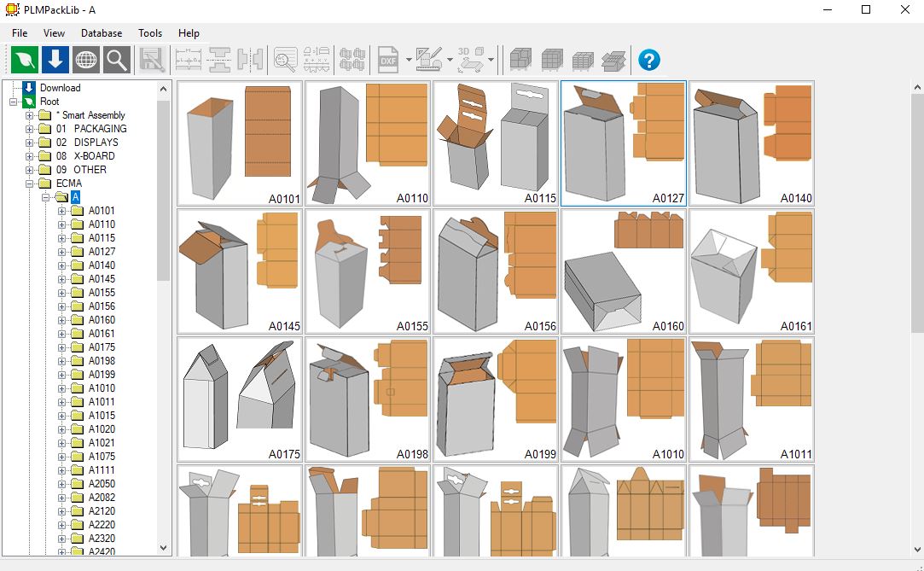The width and height of the screenshot is (924, 571).
Task: Select the Root node in the tree
Action: click(x=49, y=102)
